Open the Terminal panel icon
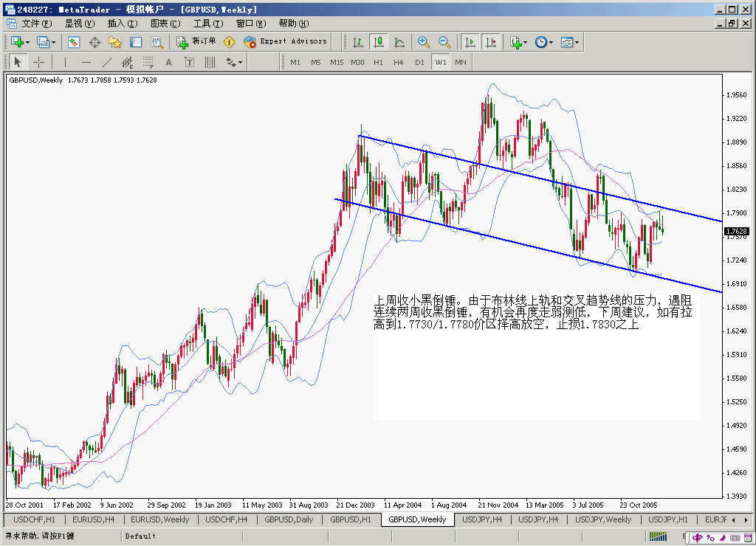 (x=136, y=42)
